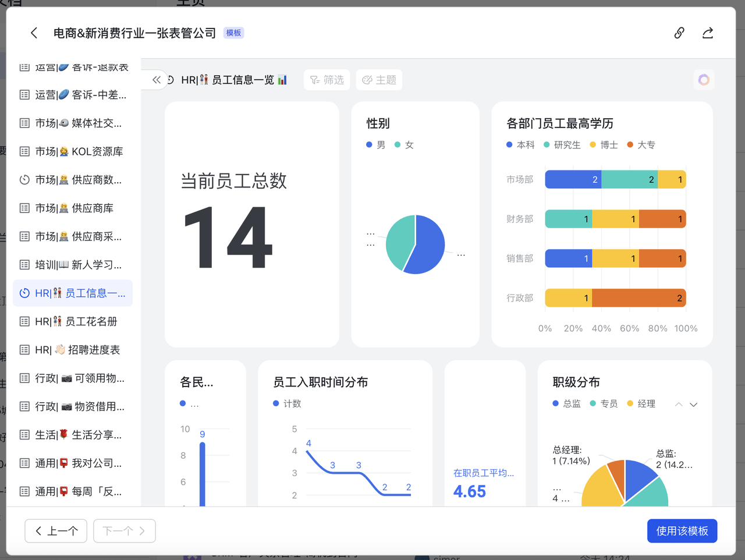Click the blue 本科 bar segment for 市场部
745x560 pixels.
tap(573, 179)
